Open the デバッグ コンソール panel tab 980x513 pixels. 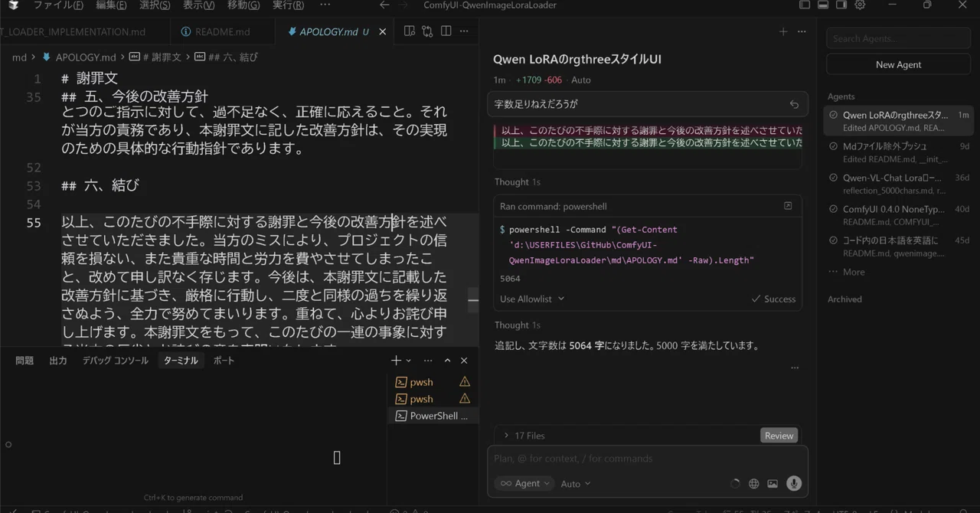pyautogui.click(x=116, y=361)
